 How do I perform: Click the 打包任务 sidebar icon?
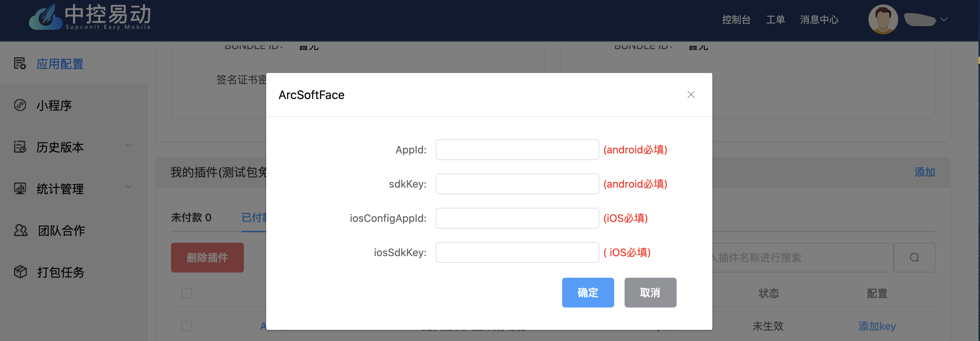[x=20, y=272]
